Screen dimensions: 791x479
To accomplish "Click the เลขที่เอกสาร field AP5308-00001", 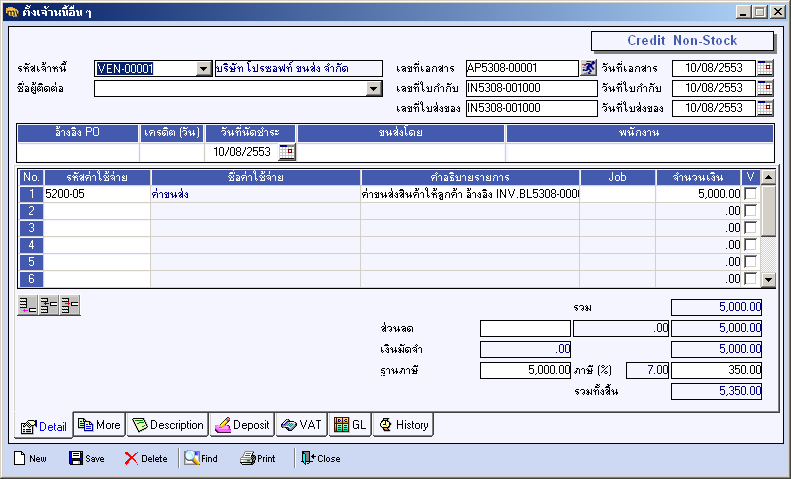I will point(522,68).
